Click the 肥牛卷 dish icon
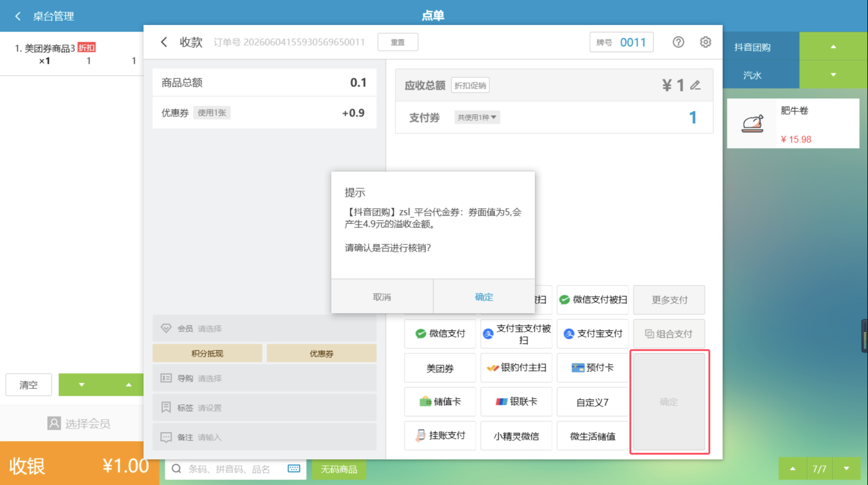Screen dimensions: 868x485 [x=753, y=124]
